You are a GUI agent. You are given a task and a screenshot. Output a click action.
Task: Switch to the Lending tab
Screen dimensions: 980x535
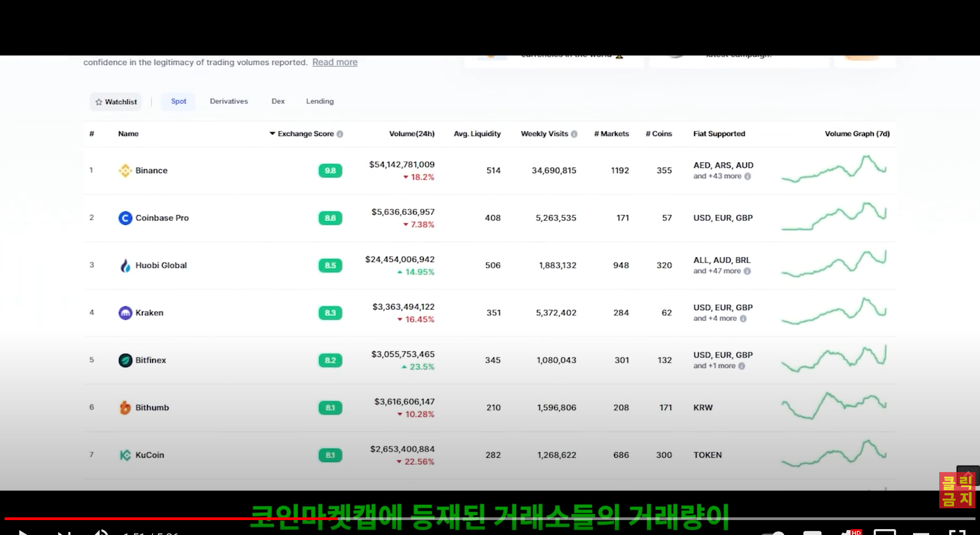[x=320, y=101]
